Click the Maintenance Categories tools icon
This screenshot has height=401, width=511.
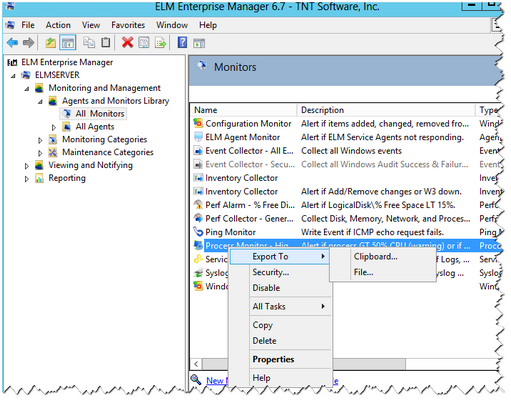53,152
